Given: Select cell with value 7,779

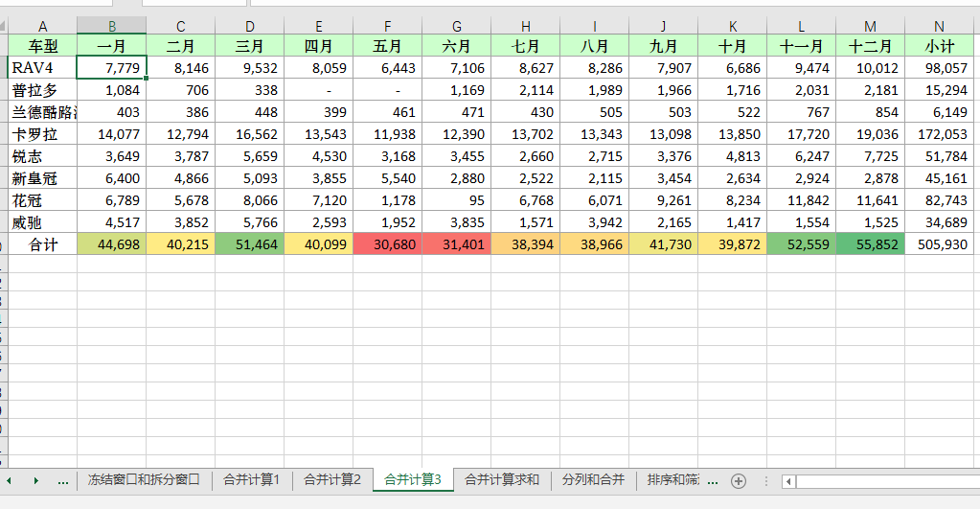Looking at the screenshot, I should pyautogui.click(x=112, y=68).
